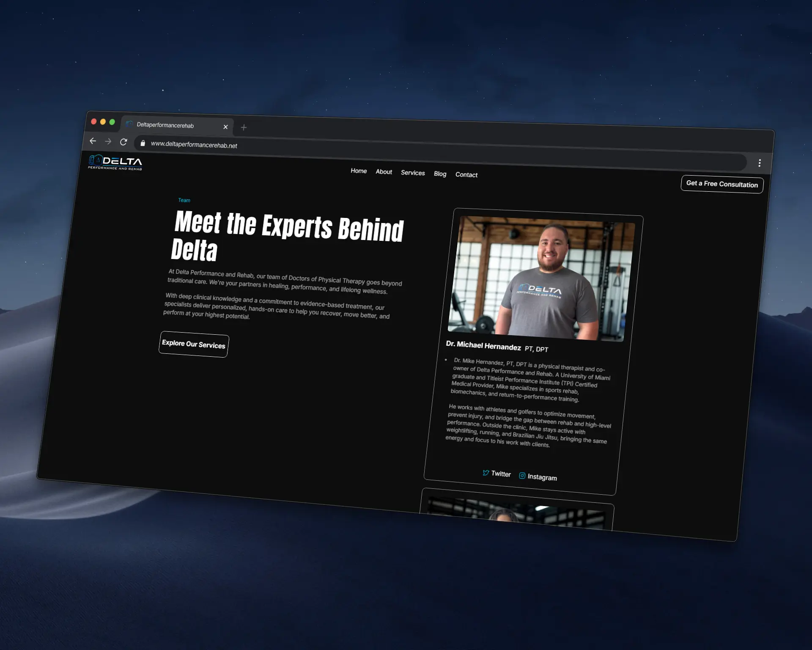Screen dimensions: 812x650
Task: Click the browser back arrow
Action: point(93,141)
